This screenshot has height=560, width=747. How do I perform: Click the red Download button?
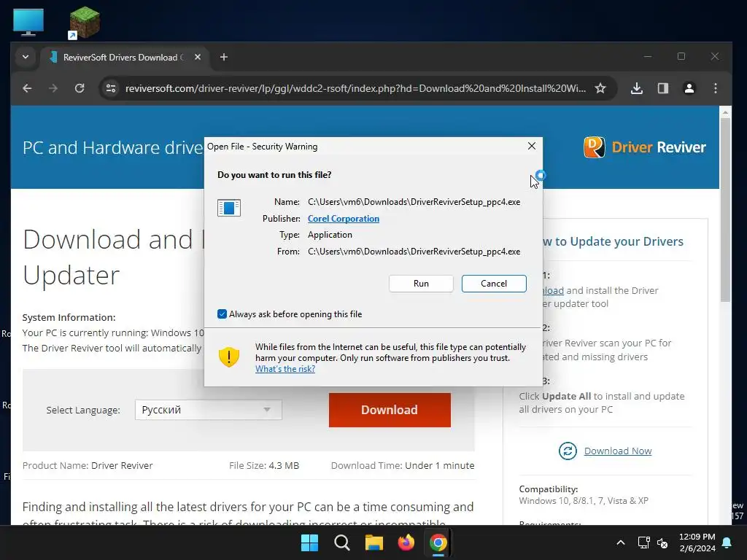390,410
